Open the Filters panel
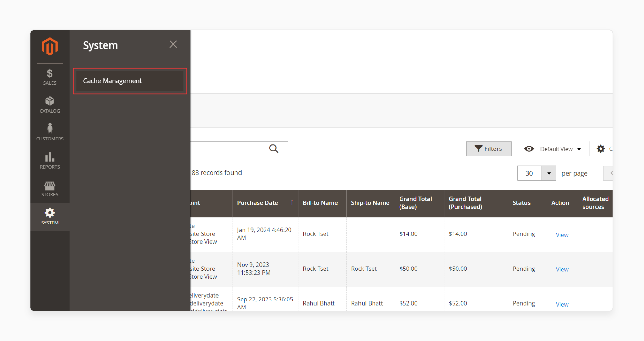 pyautogui.click(x=489, y=149)
